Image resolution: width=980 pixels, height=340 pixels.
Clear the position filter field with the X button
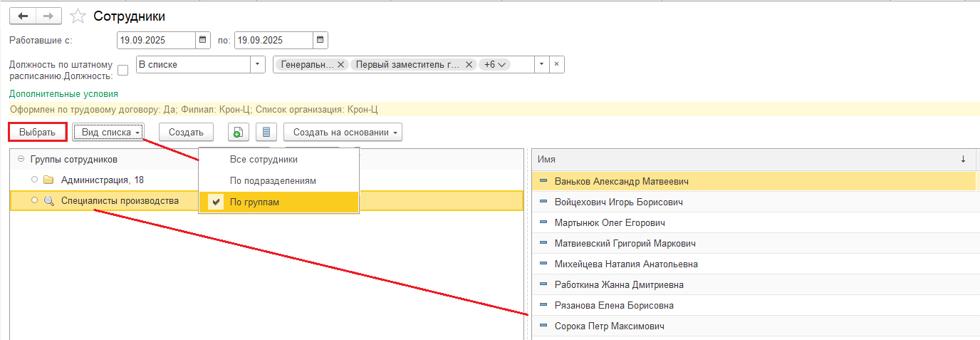(x=557, y=65)
